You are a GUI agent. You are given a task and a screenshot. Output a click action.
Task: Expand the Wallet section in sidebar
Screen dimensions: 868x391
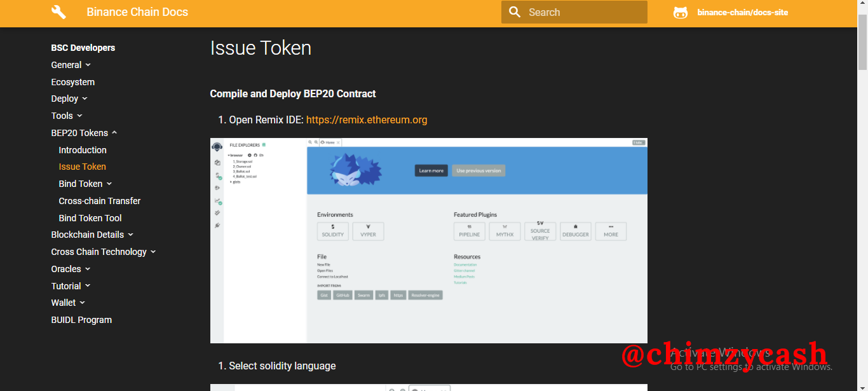(68, 303)
